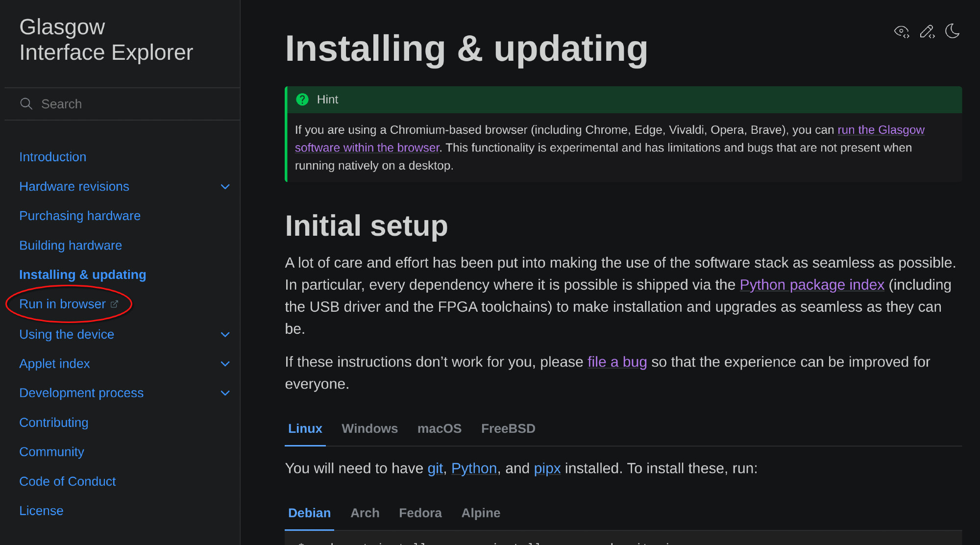Expand the Applet index chevron
This screenshot has width=980, height=545.
pos(225,364)
